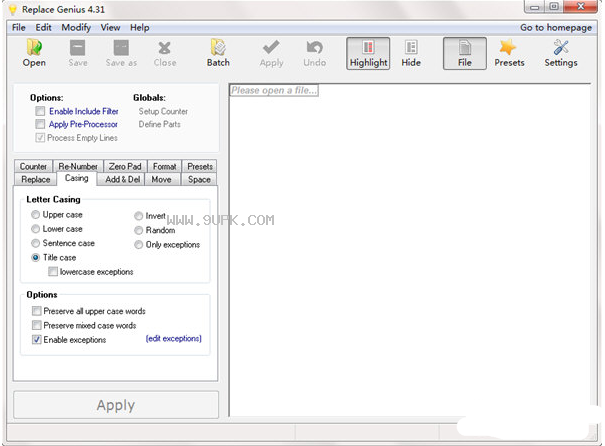The height and width of the screenshot is (446, 605).
Task: Click the Undo toolbar icon
Action: pyautogui.click(x=314, y=53)
